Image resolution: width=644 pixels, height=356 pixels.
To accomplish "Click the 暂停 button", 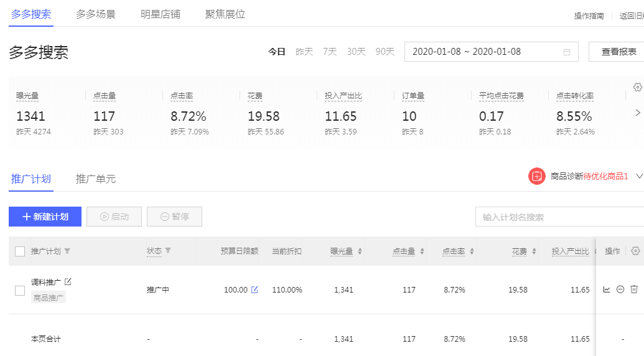I will [x=175, y=217].
